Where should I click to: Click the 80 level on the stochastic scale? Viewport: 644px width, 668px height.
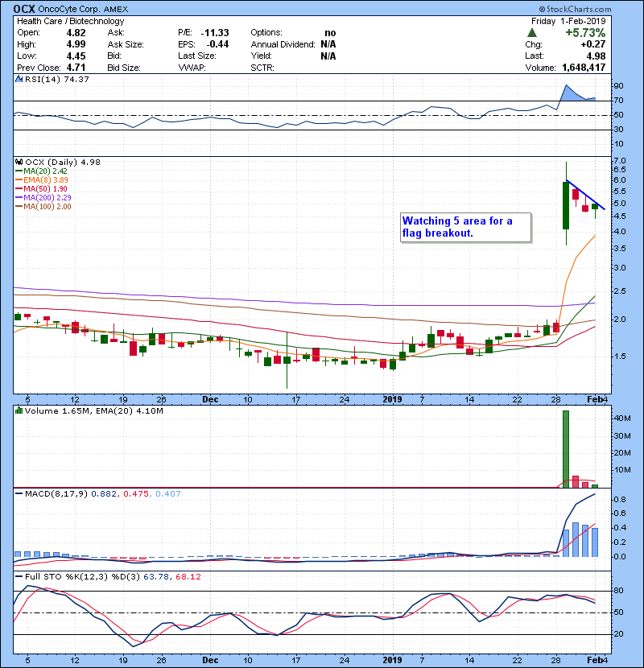click(618, 591)
